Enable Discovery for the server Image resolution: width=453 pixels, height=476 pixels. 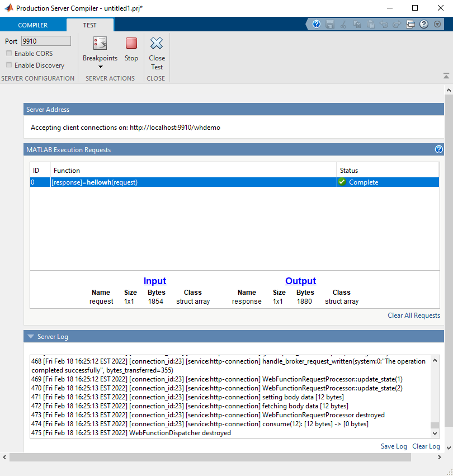[x=9, y=65]
